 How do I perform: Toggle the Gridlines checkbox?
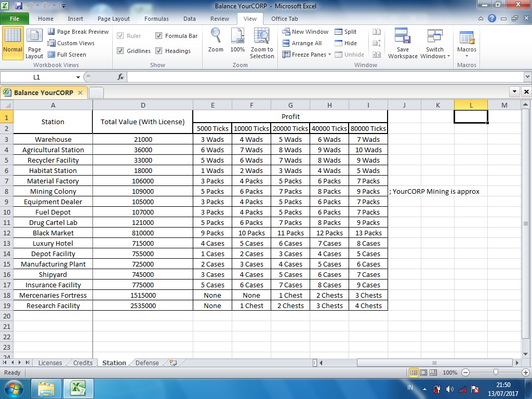tap(120, 50)
